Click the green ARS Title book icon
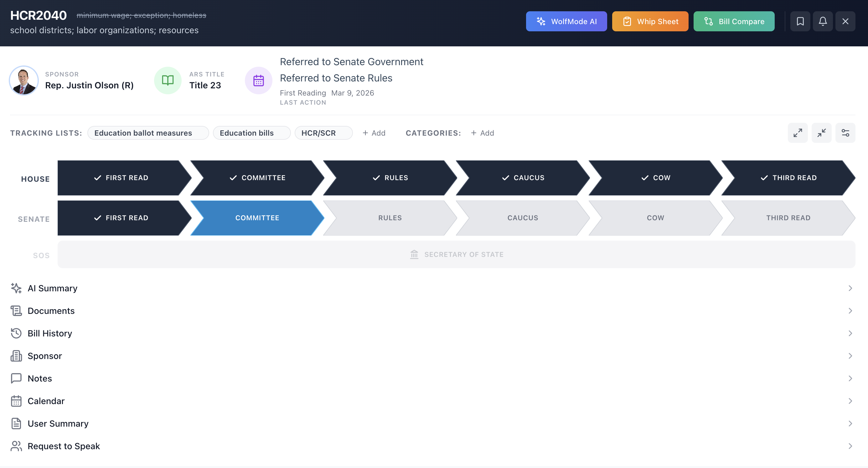Screen dimensions: 868x468 tap(168, 80)
